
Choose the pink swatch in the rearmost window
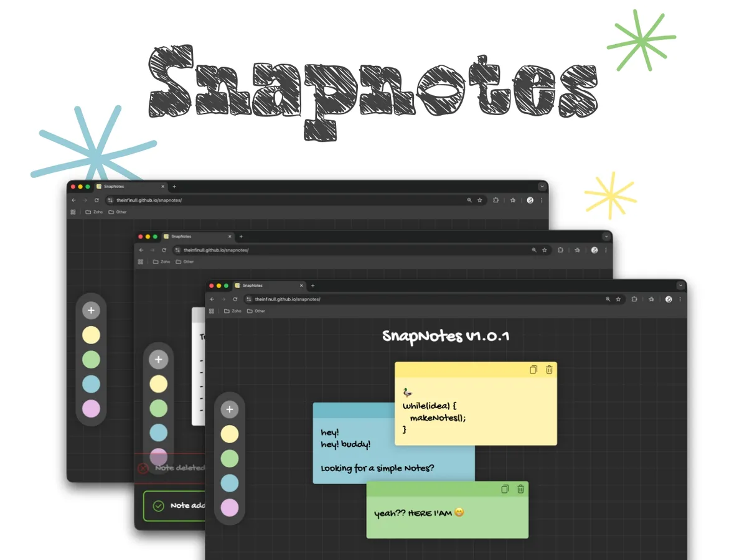click(x=91, y=409)
